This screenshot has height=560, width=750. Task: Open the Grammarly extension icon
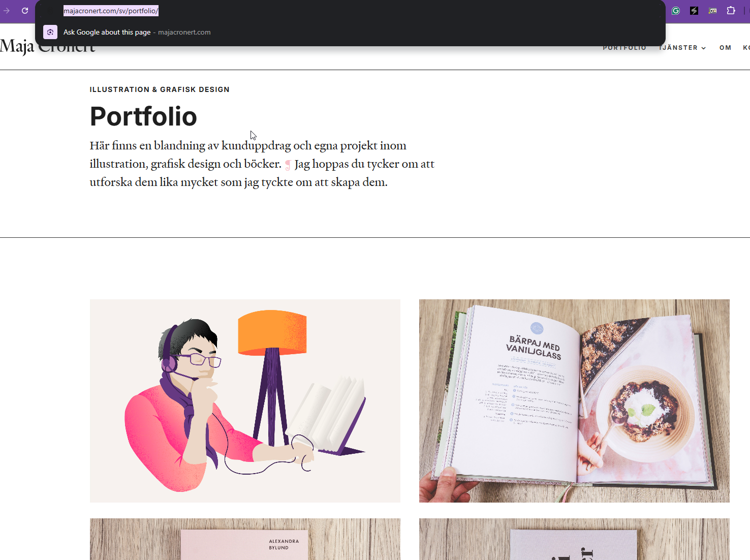(x=676, y=11)
